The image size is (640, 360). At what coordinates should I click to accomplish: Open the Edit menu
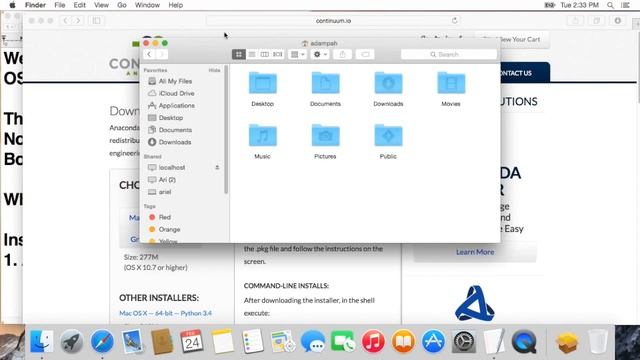coord(80,5)
